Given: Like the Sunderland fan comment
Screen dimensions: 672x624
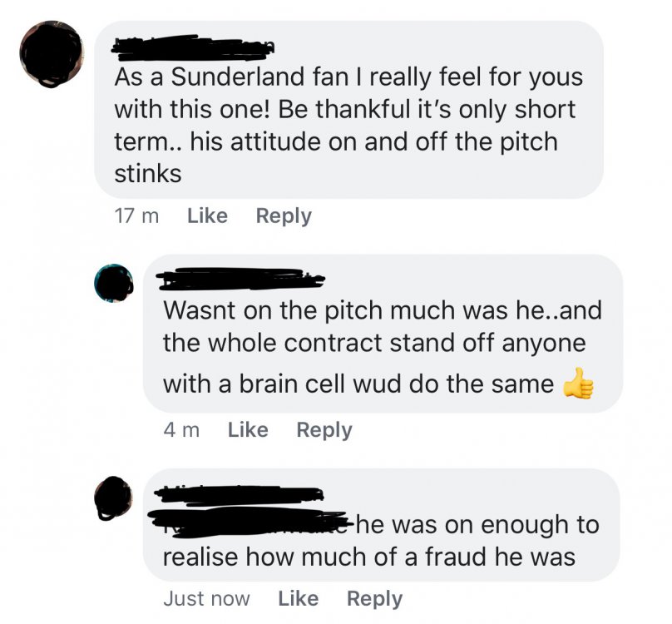Looking at the screenshot, I should [207, 216].
